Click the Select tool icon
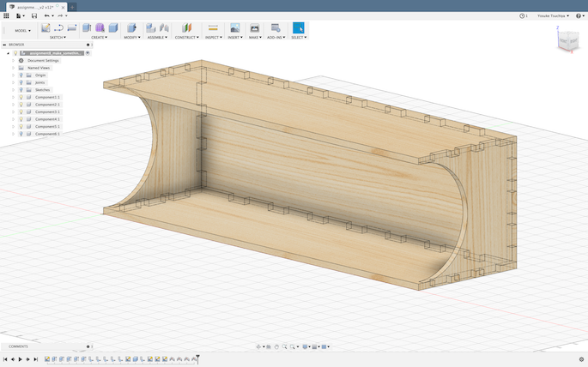 click(x=298, y=28)
